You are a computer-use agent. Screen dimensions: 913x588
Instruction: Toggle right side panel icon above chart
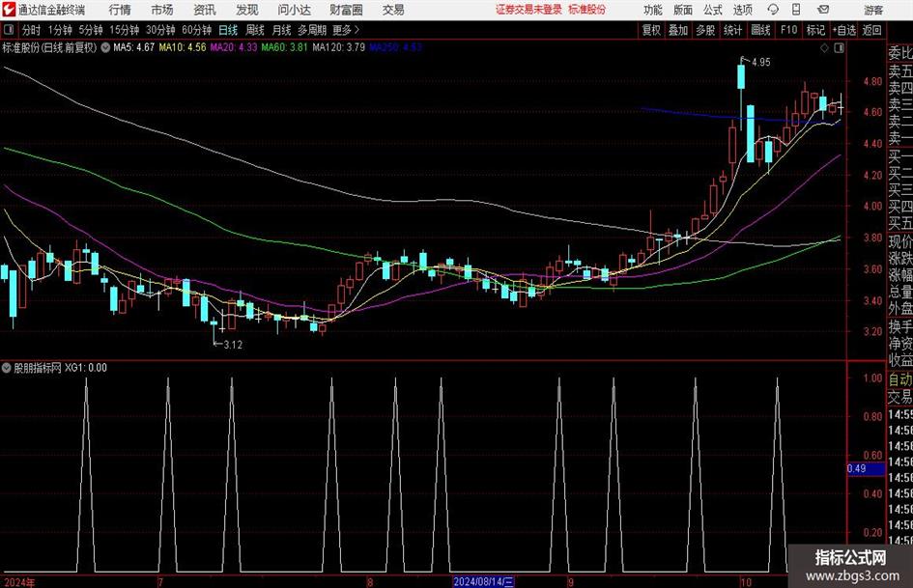(839, 48)
